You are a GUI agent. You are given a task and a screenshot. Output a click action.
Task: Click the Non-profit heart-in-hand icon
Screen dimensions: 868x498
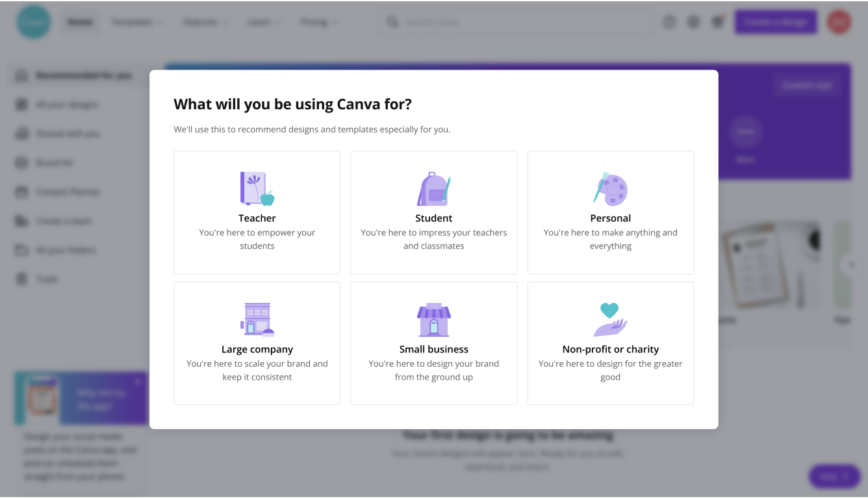[x=611, y=319]
